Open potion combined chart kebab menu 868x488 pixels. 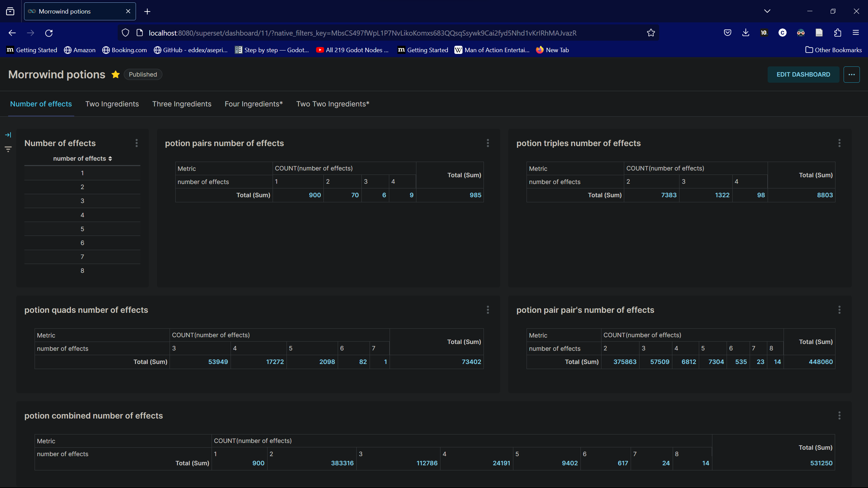840,415
